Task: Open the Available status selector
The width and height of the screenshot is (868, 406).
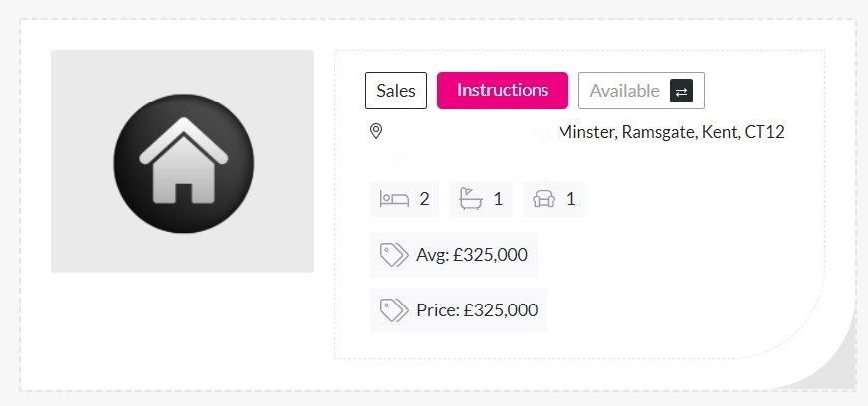Action: [x=641, y=91]
